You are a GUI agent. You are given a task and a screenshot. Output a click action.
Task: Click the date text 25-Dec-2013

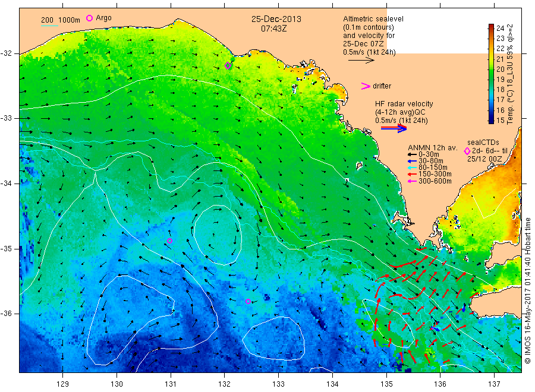tap(276, 19)
